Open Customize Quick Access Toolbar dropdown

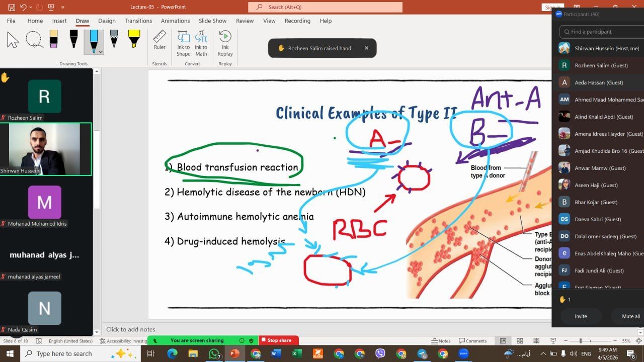point(63,8)
